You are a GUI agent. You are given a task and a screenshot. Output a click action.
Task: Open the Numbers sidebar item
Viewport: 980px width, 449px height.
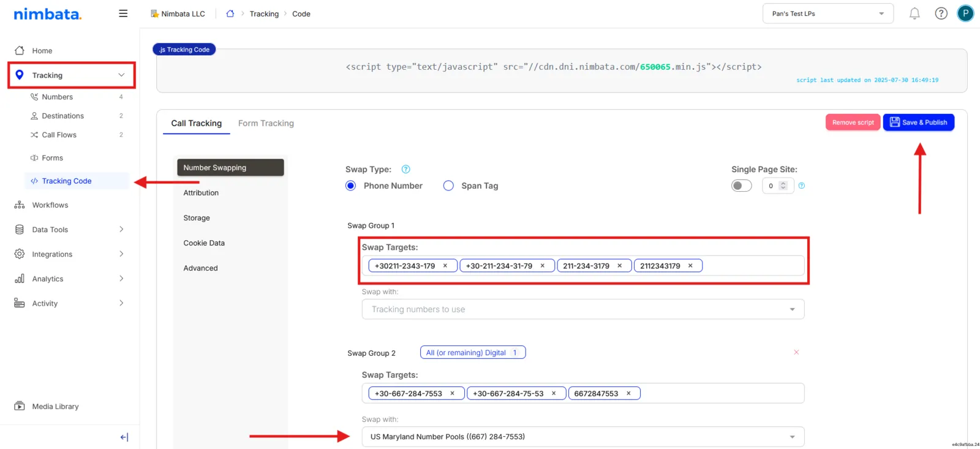[57, 97]
